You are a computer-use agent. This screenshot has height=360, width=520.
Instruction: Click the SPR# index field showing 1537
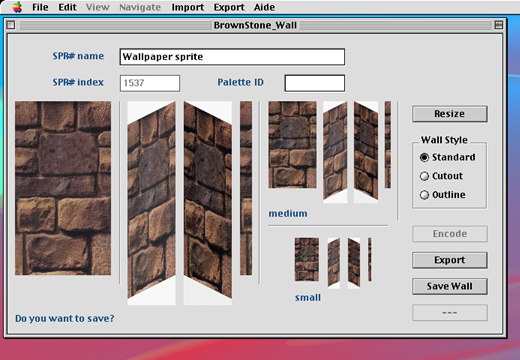coord(150,83)
